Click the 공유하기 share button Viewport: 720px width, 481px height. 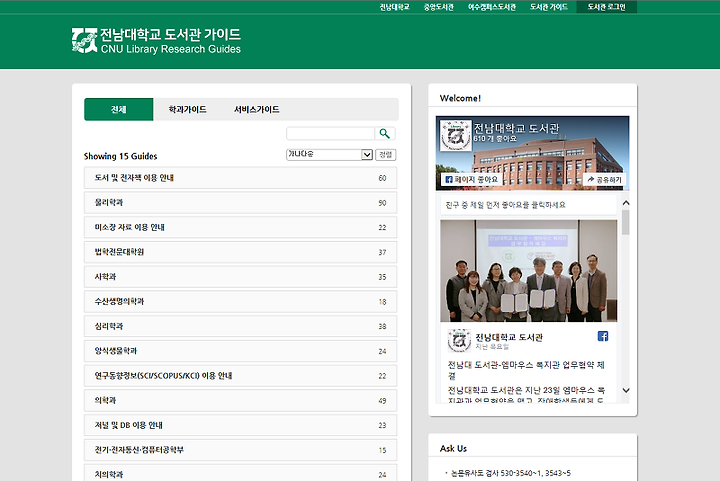click(604, 179)
